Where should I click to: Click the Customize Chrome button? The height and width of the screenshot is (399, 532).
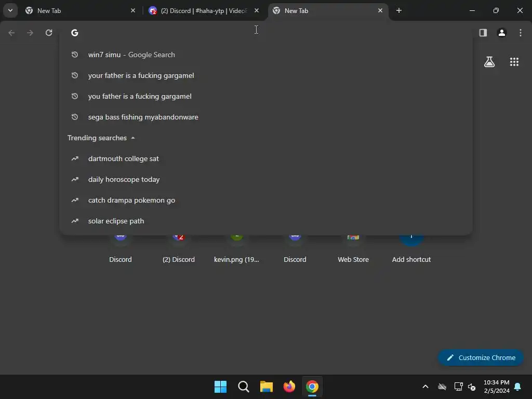(481, 357)
